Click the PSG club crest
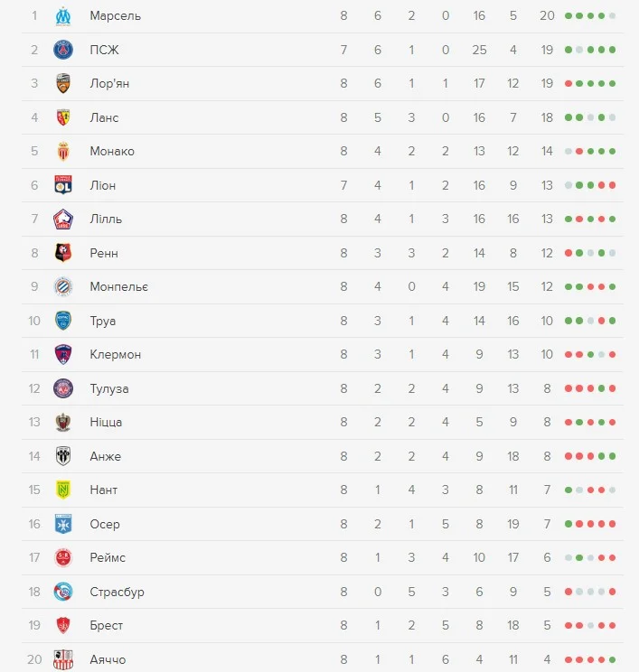 [63, 50]
